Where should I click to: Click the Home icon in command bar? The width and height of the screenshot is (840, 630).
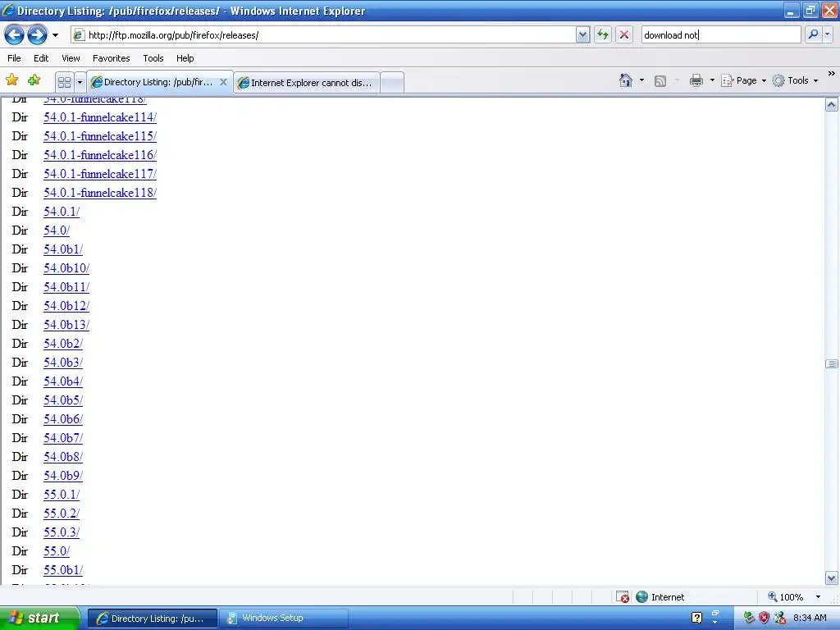tap(626, 80)
